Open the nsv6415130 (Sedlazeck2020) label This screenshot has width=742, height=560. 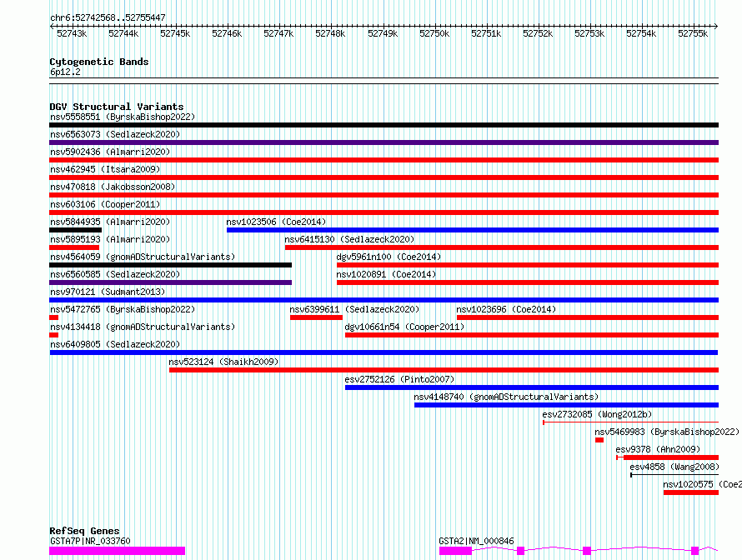[x=349, y=239]
